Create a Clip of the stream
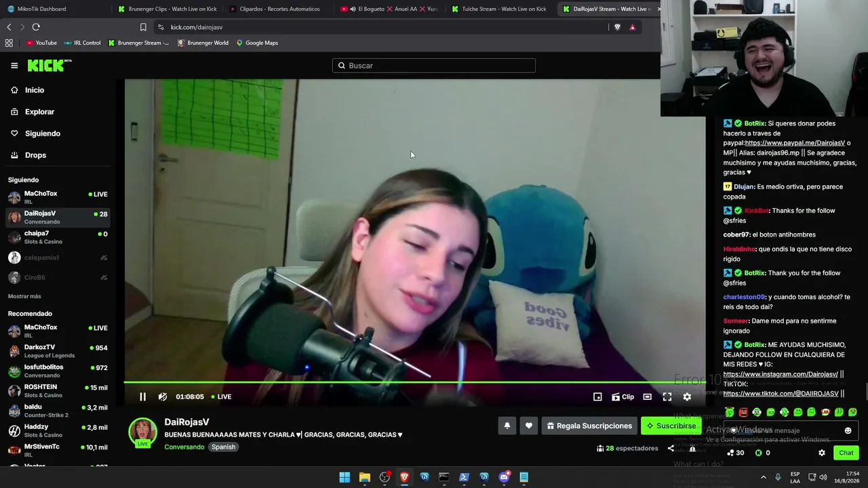The height and width of the screenshot is (488, 868). click(x=623, y=396)
